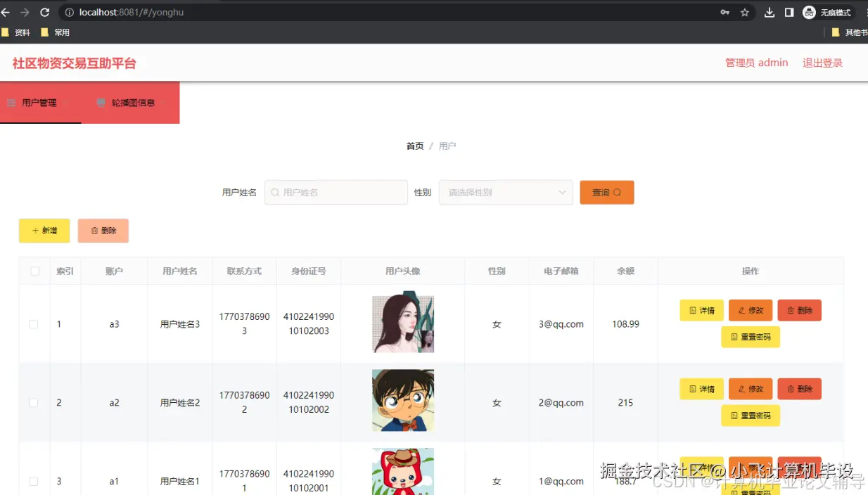Viewport: 868px width, 495px height.
Task: Click 删除 for user a2
Action: coord(800,389)
